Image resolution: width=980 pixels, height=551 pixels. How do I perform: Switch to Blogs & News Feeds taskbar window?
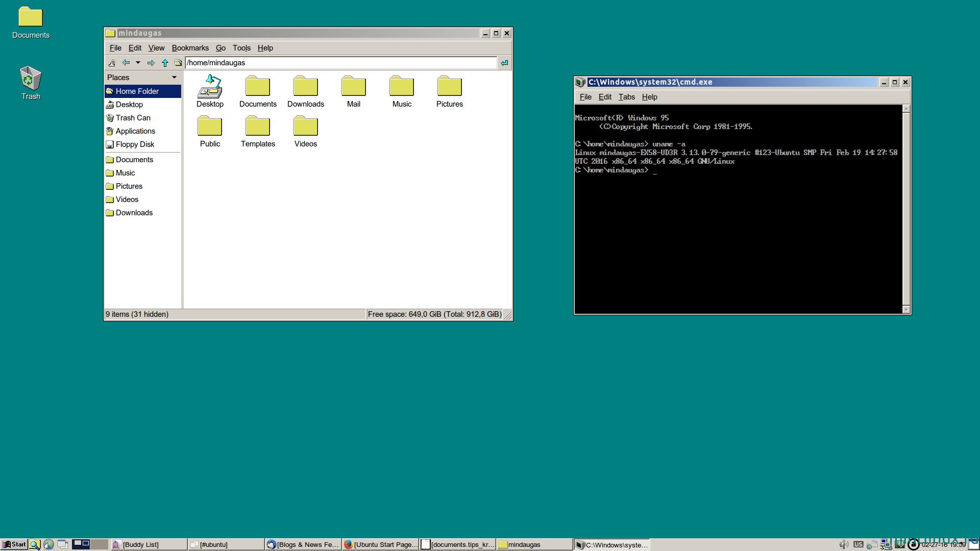click(x=303, y=544)
